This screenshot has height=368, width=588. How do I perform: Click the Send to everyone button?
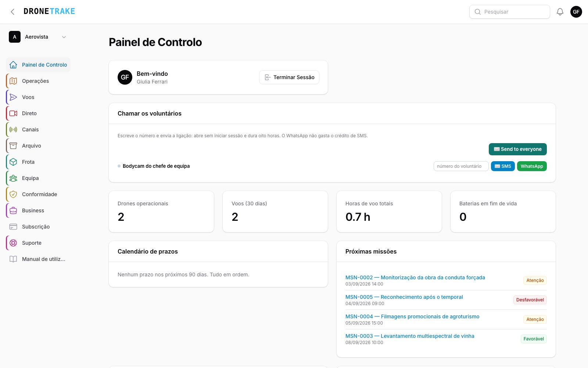coord(517,149)
